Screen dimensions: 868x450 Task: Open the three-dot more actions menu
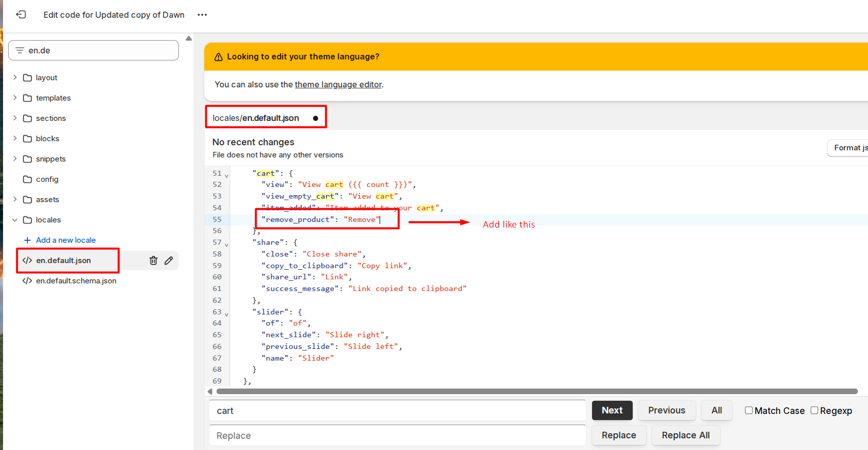(x=202, y=15)
